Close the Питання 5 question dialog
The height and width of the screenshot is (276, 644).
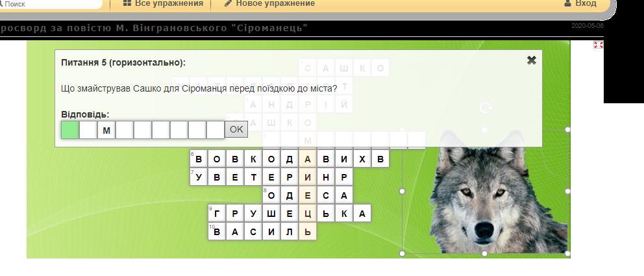click(x=531, y=60)
